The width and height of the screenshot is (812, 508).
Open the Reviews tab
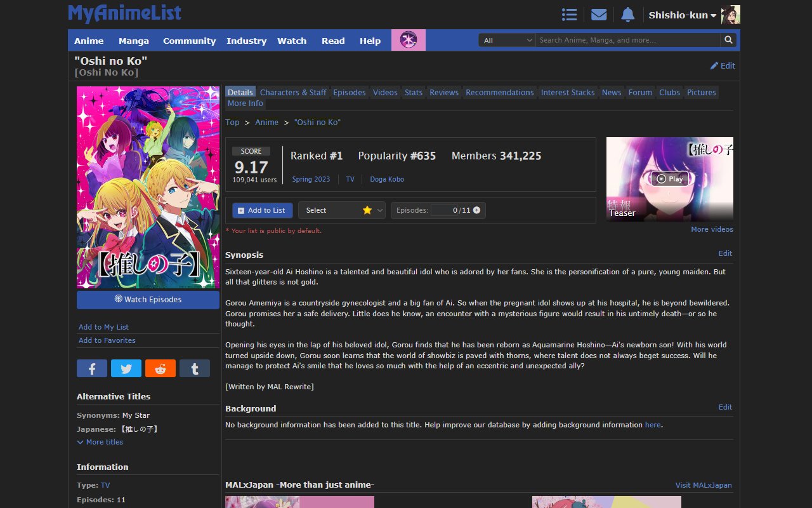(x=444, y=92)
